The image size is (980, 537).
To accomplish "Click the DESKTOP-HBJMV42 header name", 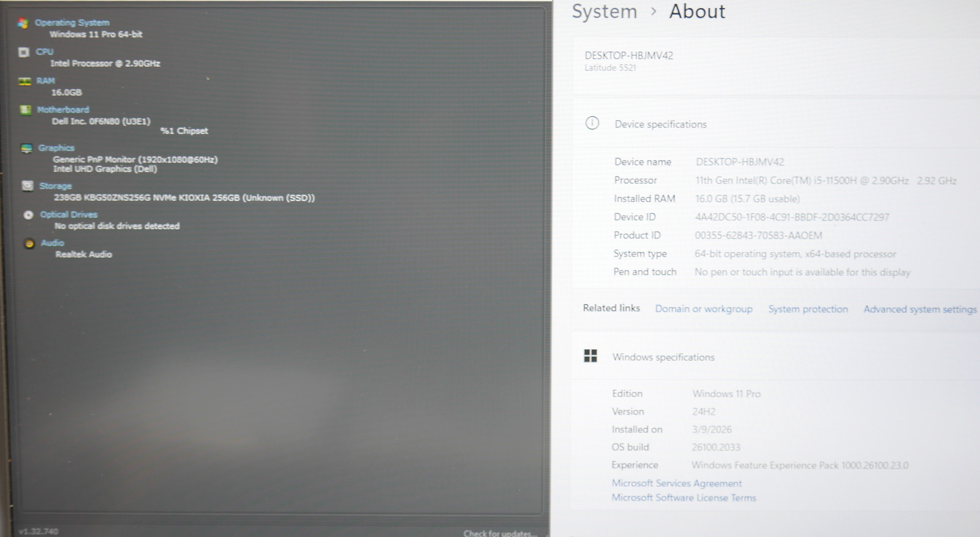I will coord(629,55).
